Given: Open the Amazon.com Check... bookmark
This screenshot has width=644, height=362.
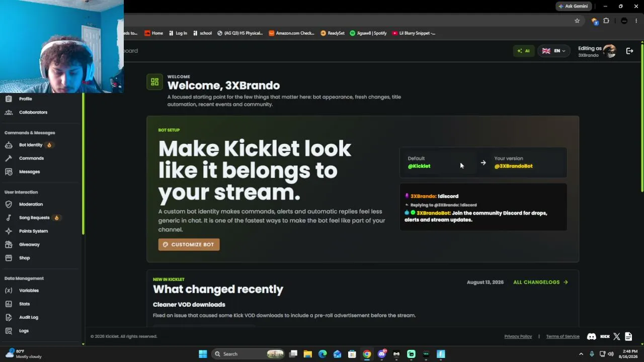Looking at the screenshot, I should (x=291, y=33).
